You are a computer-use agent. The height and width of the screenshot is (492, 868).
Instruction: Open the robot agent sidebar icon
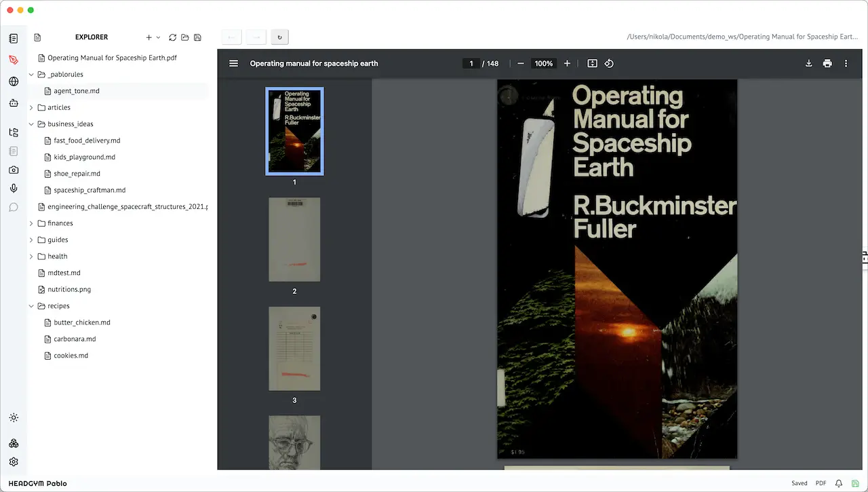pos(14,103)
